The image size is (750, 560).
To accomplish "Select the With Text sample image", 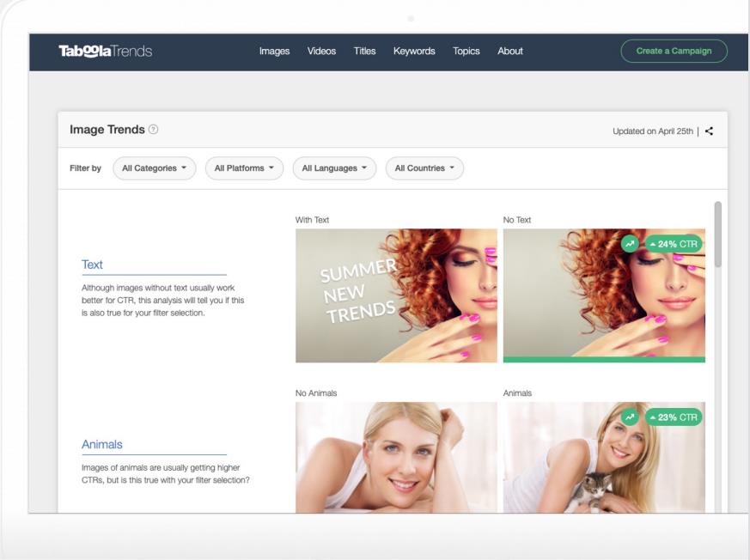I will tap(396, 295).
